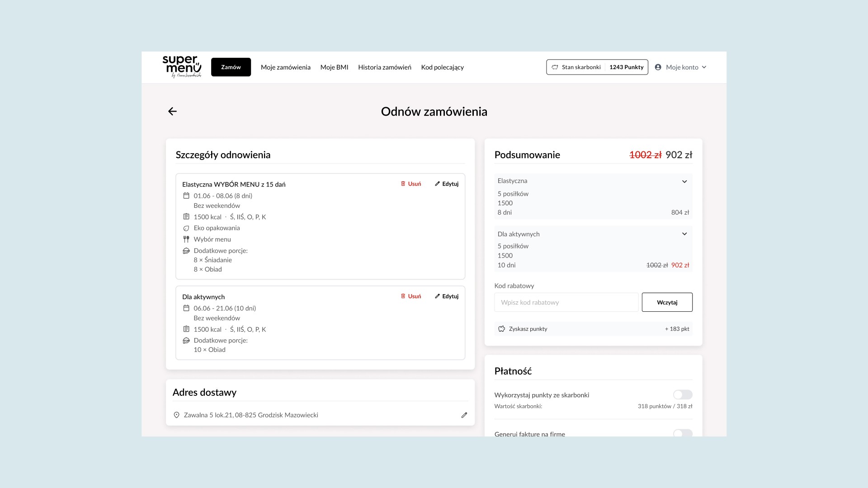868x488 pixels.
Task: Click the back arrow icon
Action: tap(172, 111)
